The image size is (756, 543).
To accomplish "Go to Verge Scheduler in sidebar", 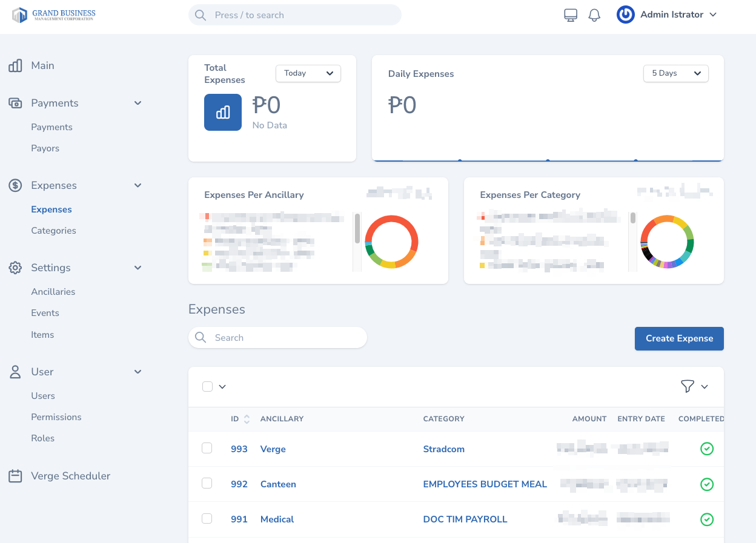I will click(70, 476).
